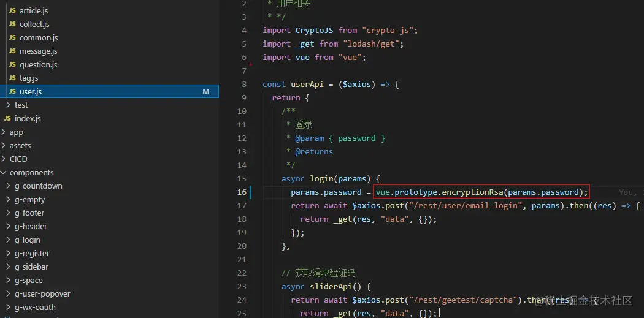This screenshot has width=644, height=318.
Task: Click the JS icon beside message.js
Action: tap(12, 51)
